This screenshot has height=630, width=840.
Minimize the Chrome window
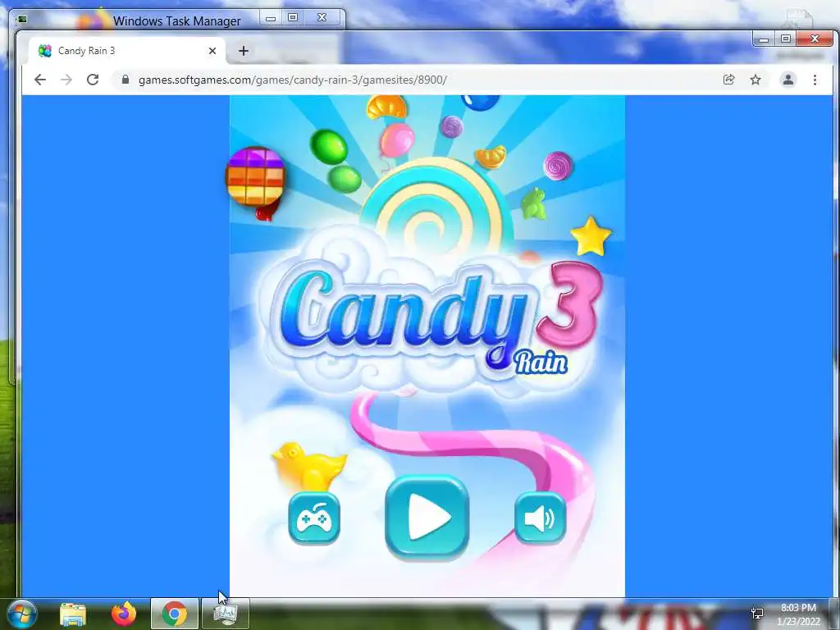tap(764, 39)
